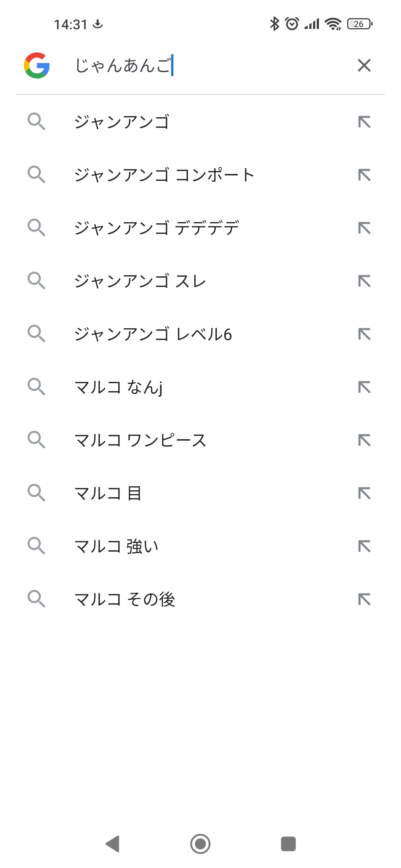Tap the arrow beside マルコ 強い

tap(364, 546)
